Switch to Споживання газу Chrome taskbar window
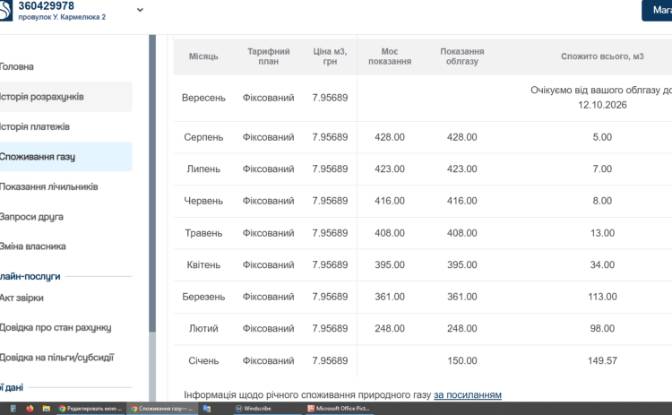672x415 pixels. click(162, 409)
